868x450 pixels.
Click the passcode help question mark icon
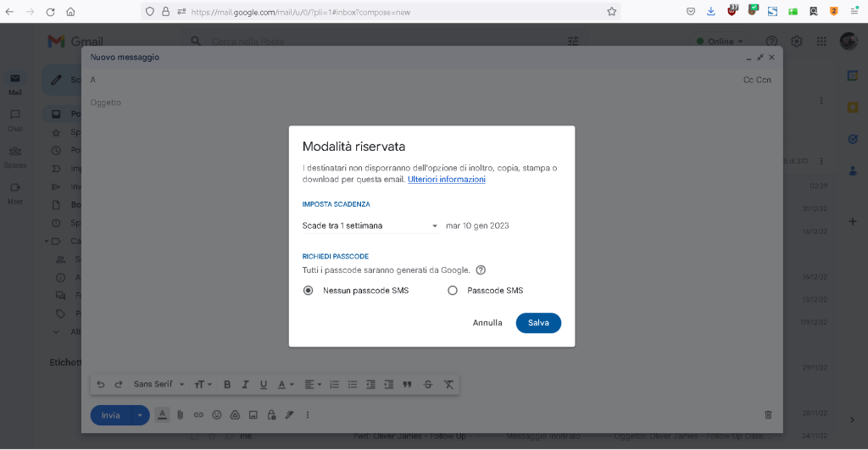481,270
